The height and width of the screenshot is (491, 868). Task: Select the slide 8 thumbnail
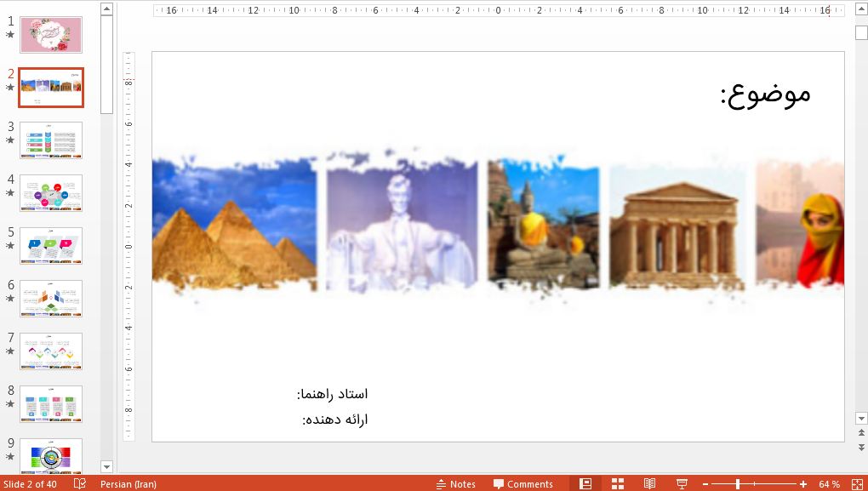pos(50,404)
